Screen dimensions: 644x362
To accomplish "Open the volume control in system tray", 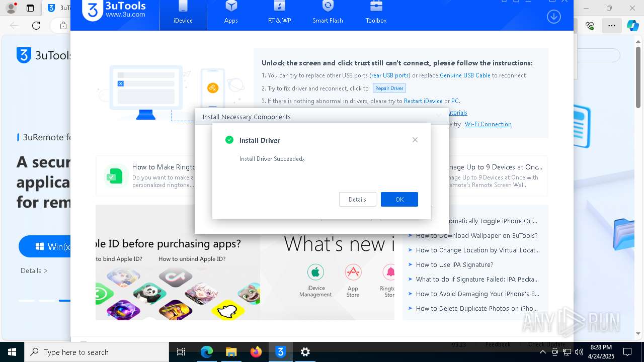I will (579, 352).
